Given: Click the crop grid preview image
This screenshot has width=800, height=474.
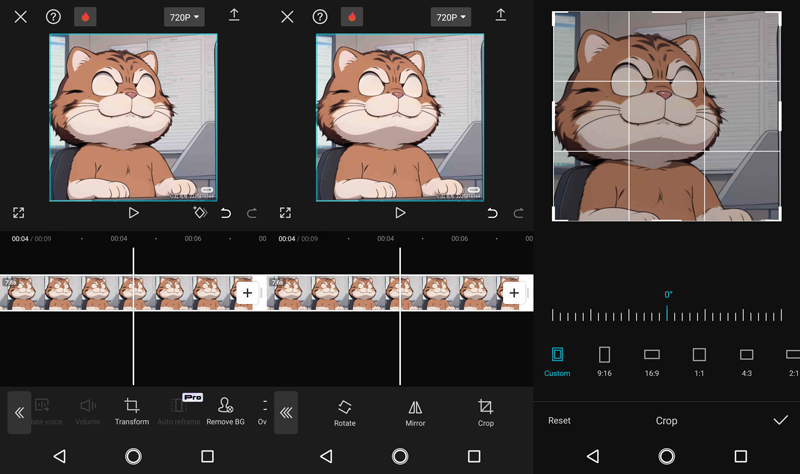Looking at the screenshot, I should tap(667, 116).
